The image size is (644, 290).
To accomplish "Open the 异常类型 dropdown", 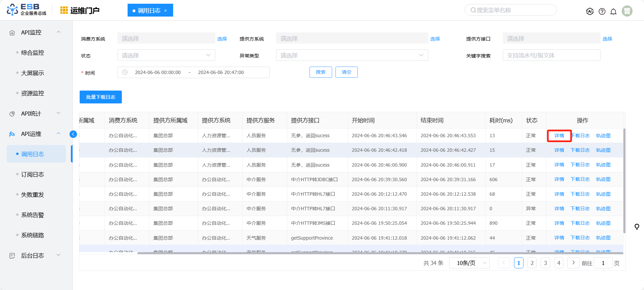I will click(352, 55).
